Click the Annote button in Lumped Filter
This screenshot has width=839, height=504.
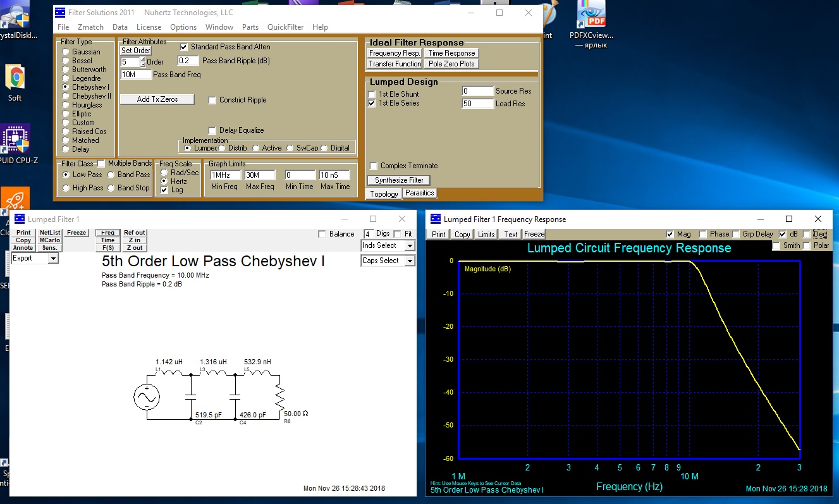click(23, 248)
